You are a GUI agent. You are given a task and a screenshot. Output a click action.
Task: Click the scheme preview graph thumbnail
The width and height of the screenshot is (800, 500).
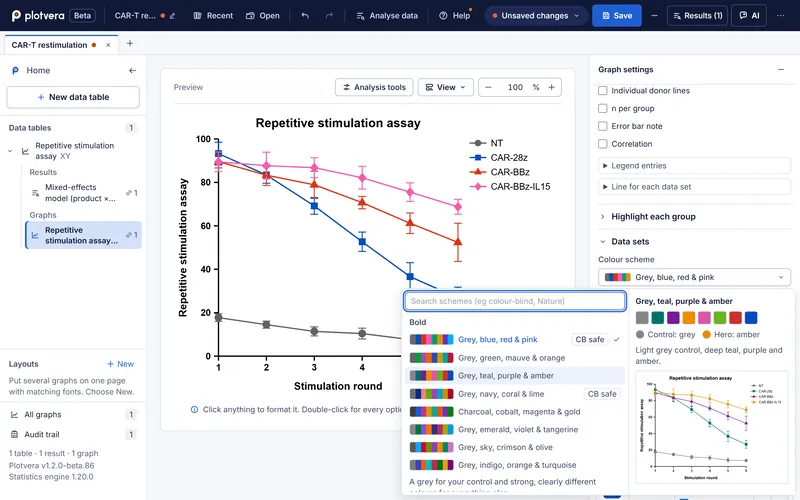pyautogui.click(x=711, y=428)
